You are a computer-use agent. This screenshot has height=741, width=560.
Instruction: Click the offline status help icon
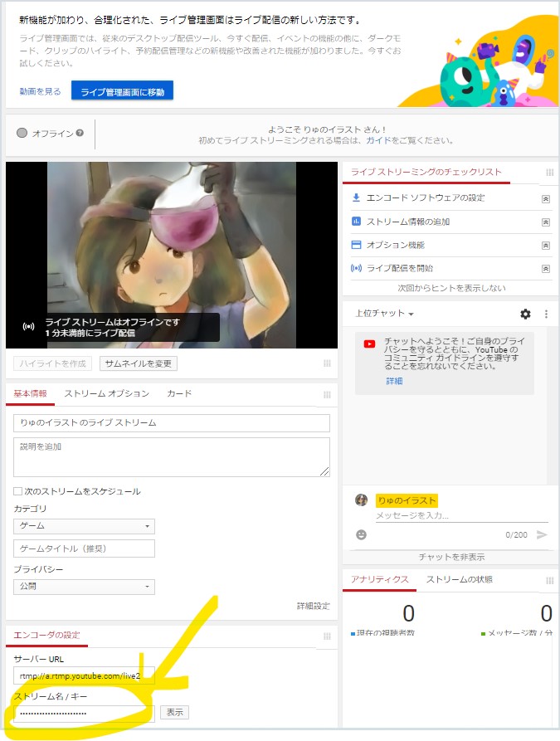(x=80, y=133)
